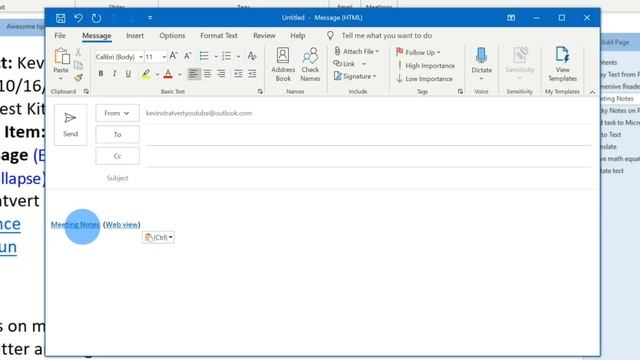640x360 pixels.
Task: Decrease font size with shrink icon
Action: [x=187, y=56]
